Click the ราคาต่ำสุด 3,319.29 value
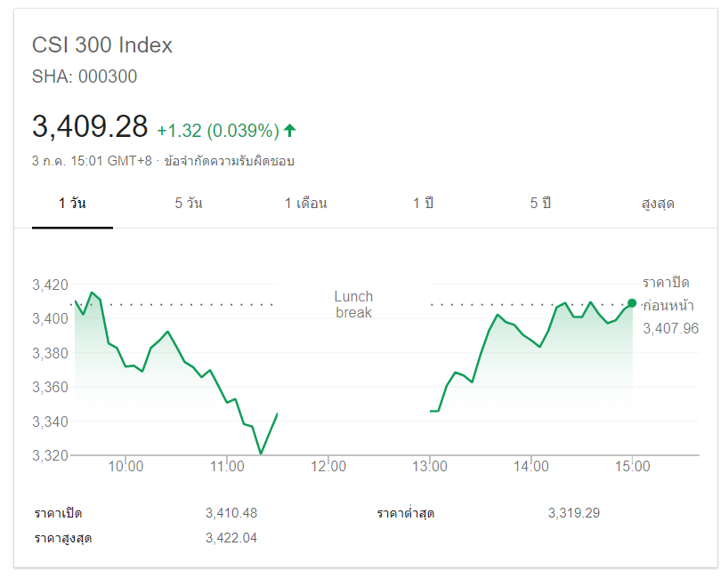The height and width of the screenshot is (578, 728). 574,513
